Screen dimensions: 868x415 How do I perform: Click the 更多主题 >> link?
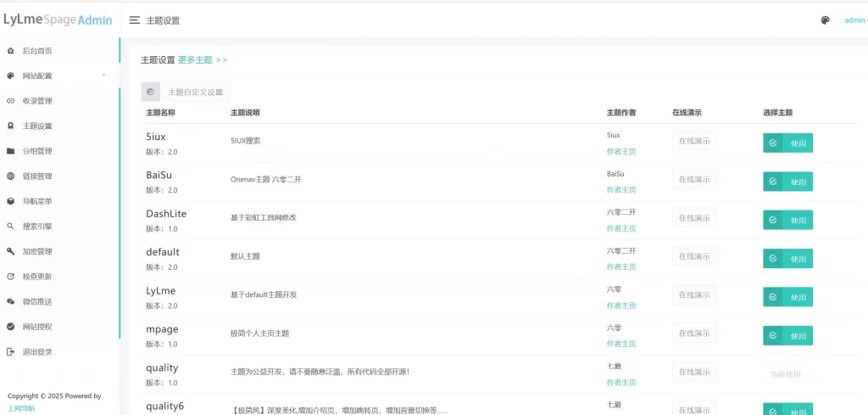(203, 60)
